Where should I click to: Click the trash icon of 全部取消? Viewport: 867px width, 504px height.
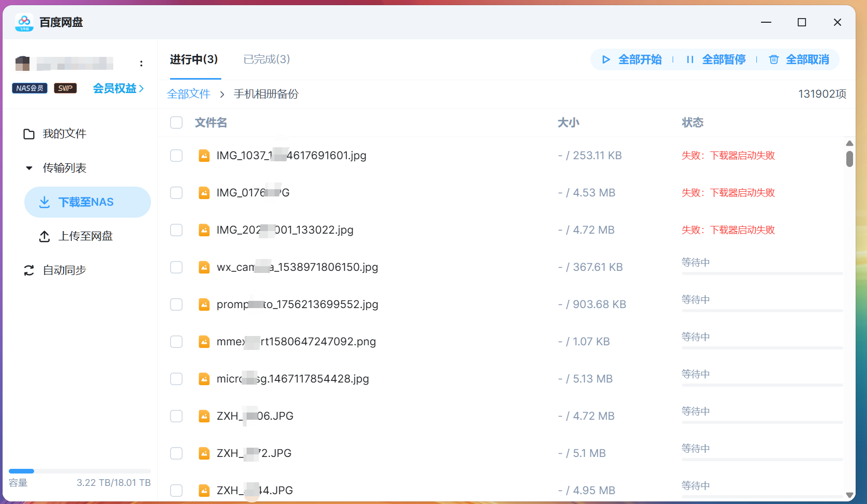773,59
